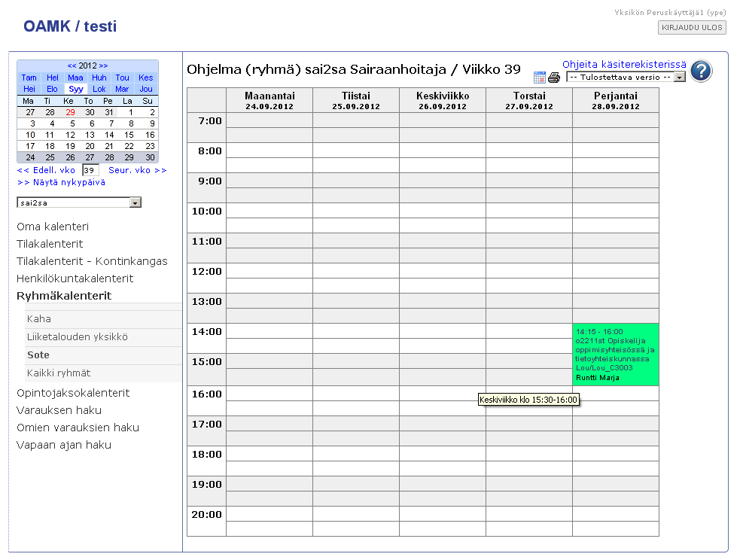Go to next year with >> arrow
This screenshot has width=743, height=560.
click(x=103, y=65)
